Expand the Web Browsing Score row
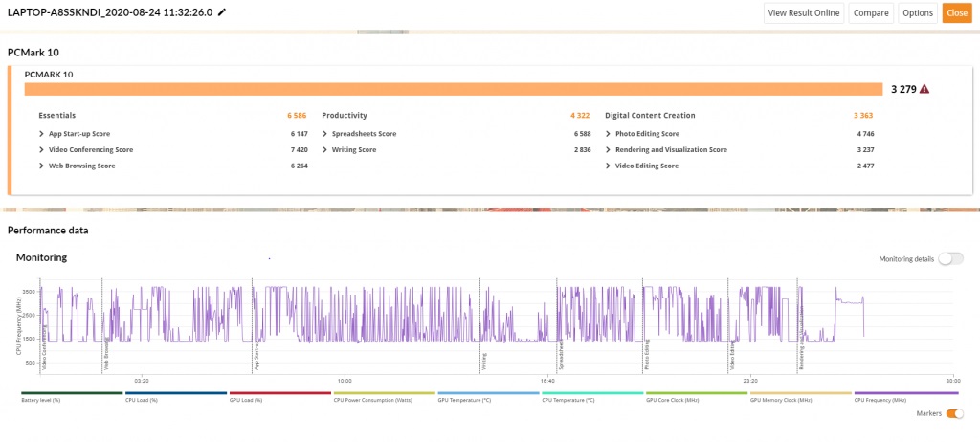980x442 pixels. point(41,166)
